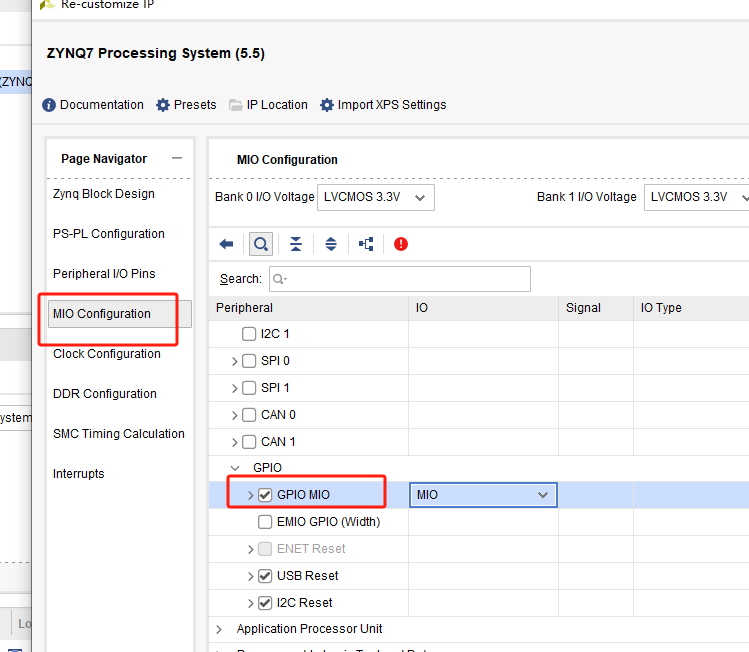This screenshot has width=749, height=652.
Task: Expand the SPI 1 tree row
Action: [x=235, y=388]
